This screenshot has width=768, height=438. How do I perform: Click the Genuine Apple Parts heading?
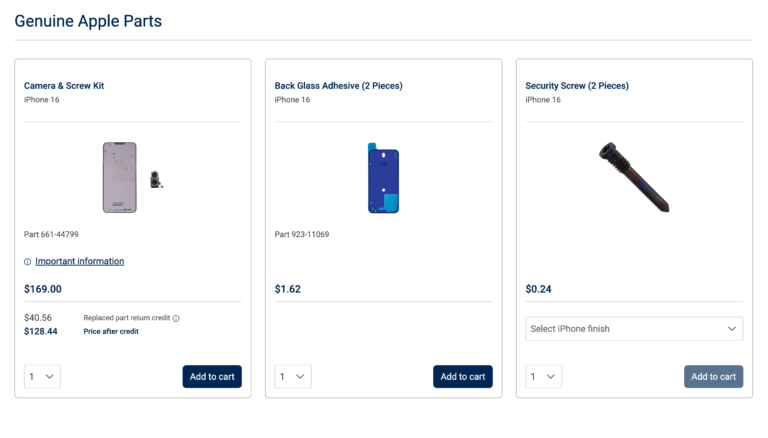[88, 21]
